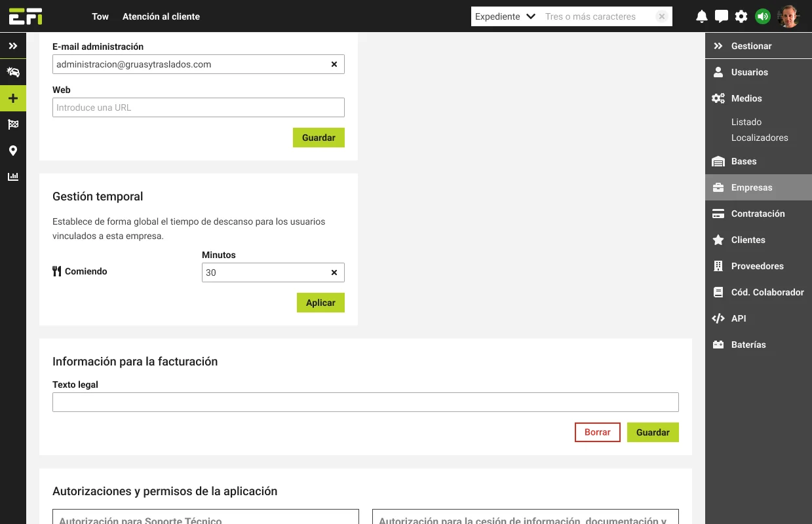Screen dimensions: 812x524
Task: Click the Comiendo fork and knife icon
Action: 57,271
